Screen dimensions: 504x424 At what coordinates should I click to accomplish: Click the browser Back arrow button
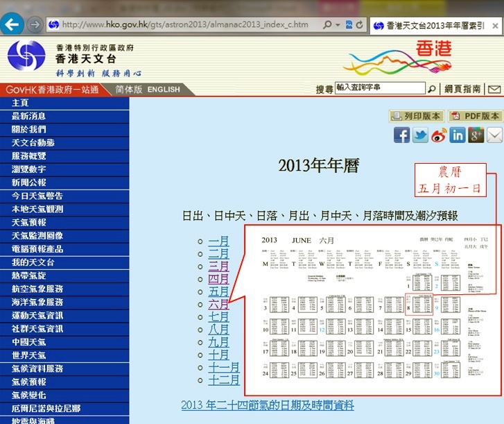(12, 24)
